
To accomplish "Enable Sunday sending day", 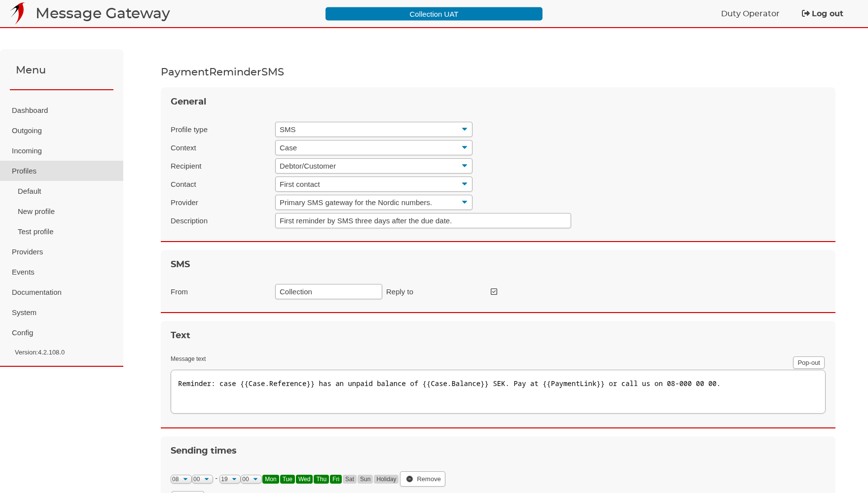I will (365, 479).
